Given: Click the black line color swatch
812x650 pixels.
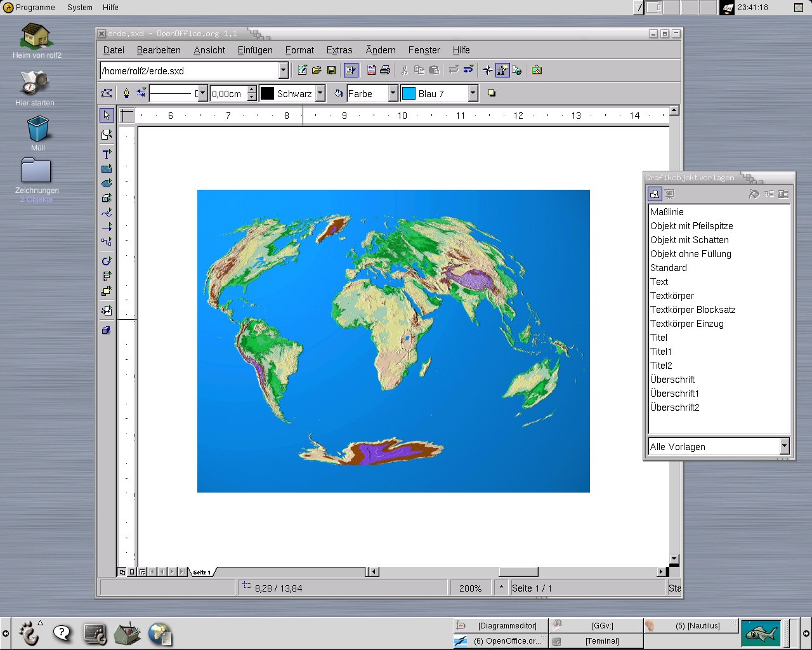Looking at the screenshot, I should point(268,93).
